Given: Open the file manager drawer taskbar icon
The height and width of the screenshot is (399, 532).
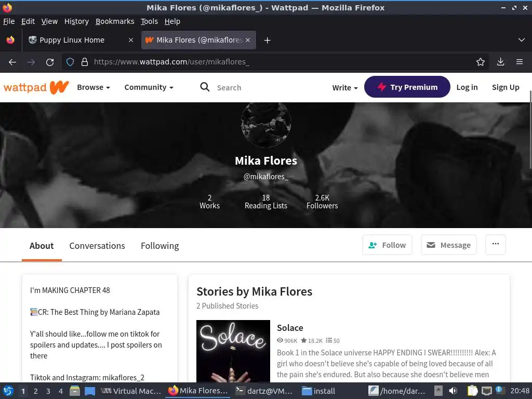Looking at the screenshot, I should [x=75, y=391].
